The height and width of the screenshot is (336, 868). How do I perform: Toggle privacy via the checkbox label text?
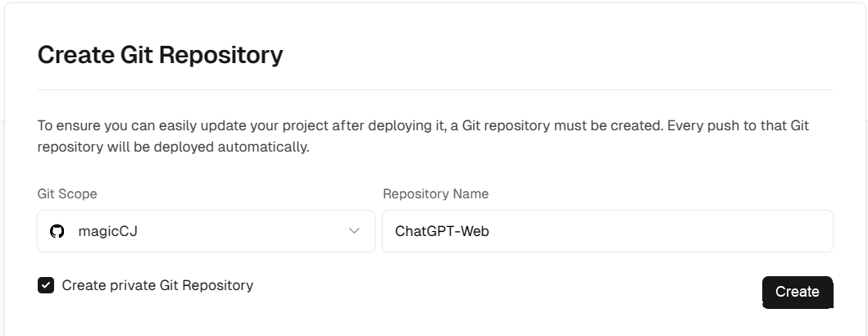157,286
